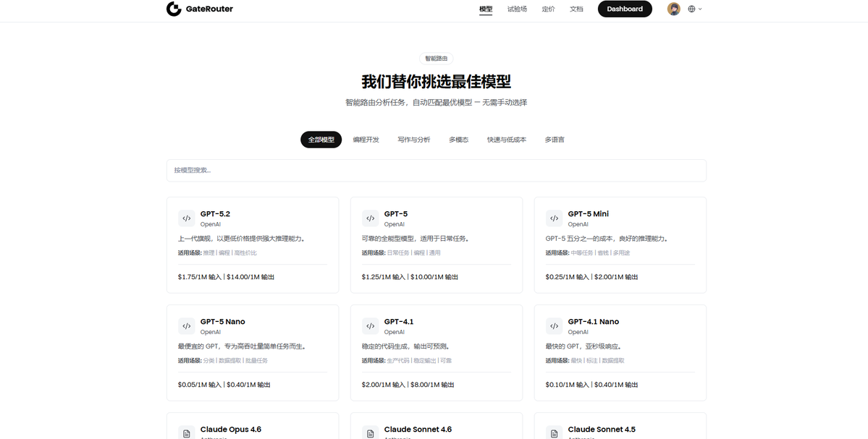Click the $1.75/1M 输入 price on GPT-5.2
This screenshot has width=868, height=439.
(199, 277)
